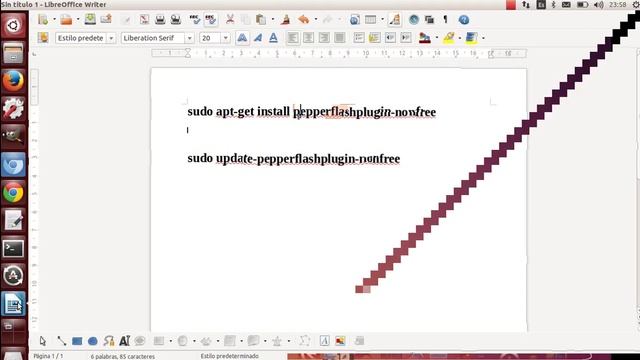Open the clock menu showing 23:58

coord(618,5)
